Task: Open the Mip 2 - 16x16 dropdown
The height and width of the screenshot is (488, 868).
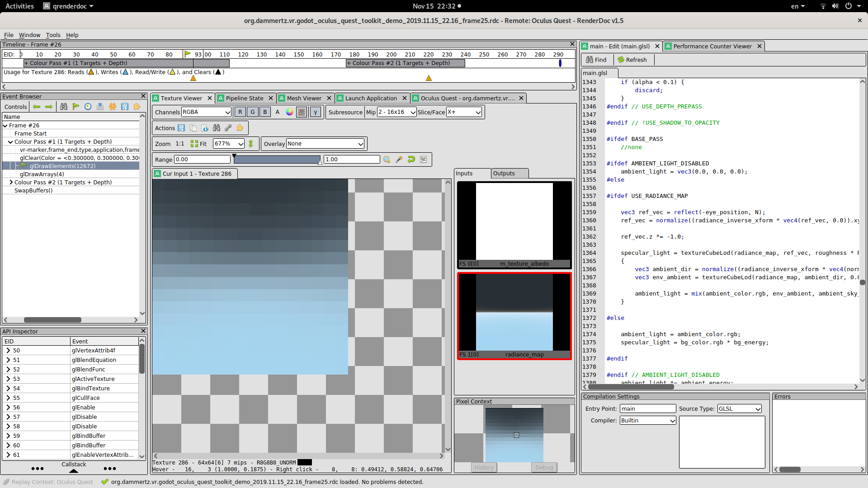Action: coord(396,112)
